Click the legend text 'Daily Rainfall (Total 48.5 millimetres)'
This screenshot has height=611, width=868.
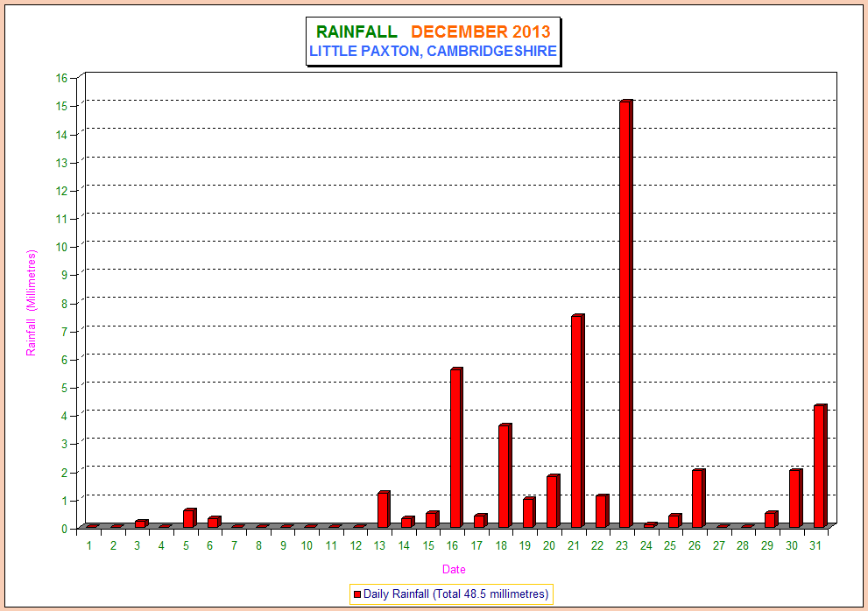coord(456,593)
